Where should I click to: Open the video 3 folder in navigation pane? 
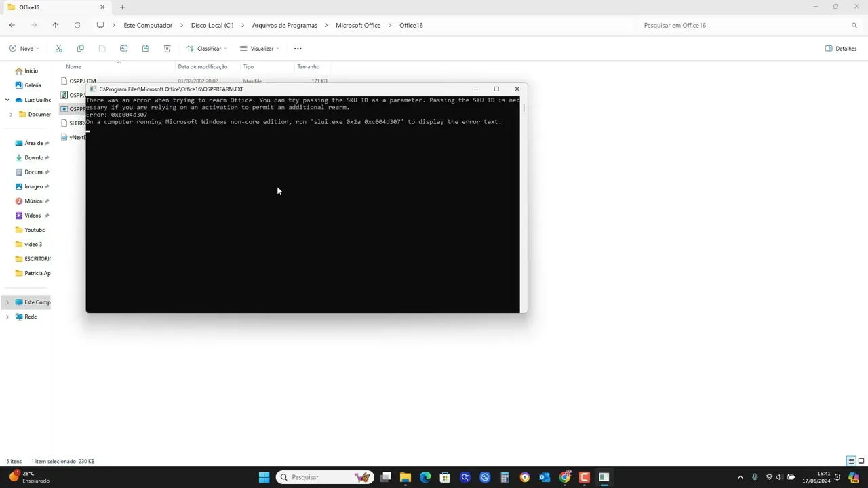28,245
